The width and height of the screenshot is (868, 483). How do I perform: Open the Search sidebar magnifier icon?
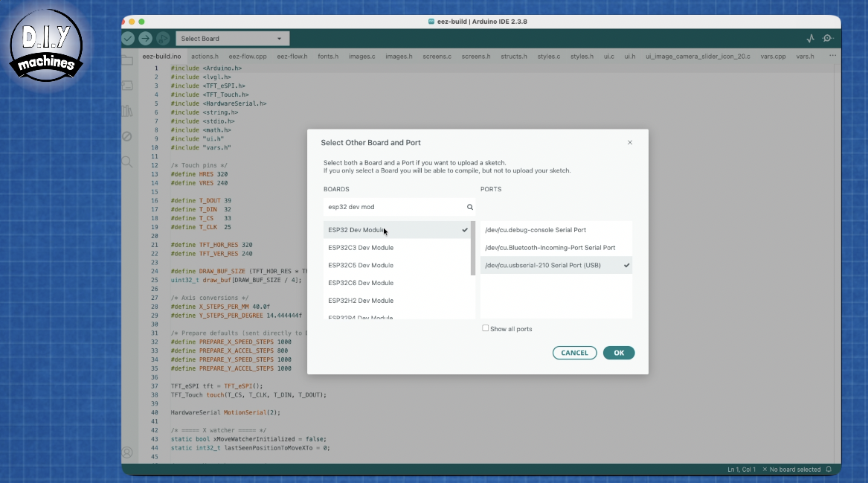pos(127,161)
